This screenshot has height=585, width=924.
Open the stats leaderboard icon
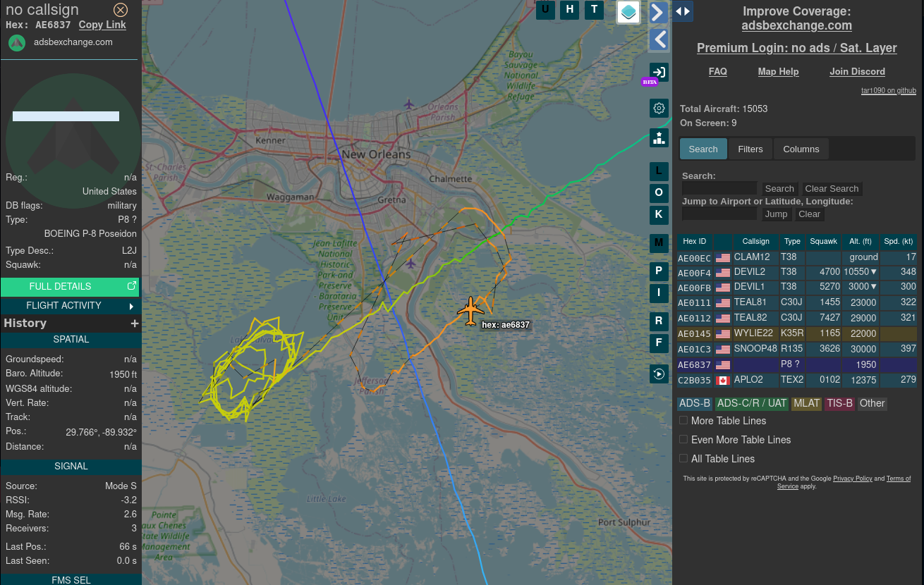click(659, 137)
